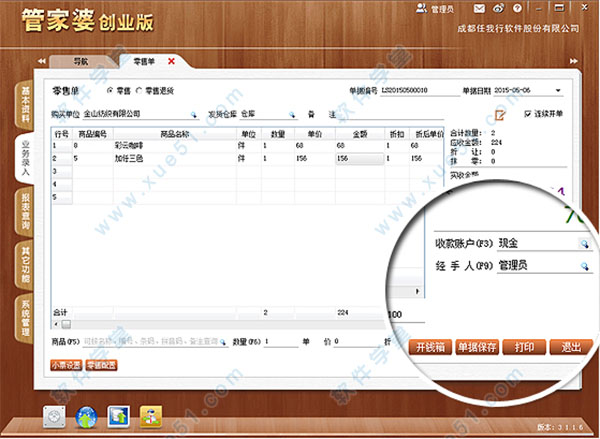Open 发货仓库 lookup magnifier icon

pos(292,114)
